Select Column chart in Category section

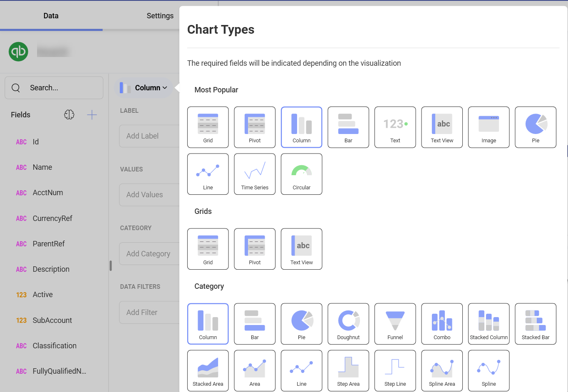click(x=208, y=324)
